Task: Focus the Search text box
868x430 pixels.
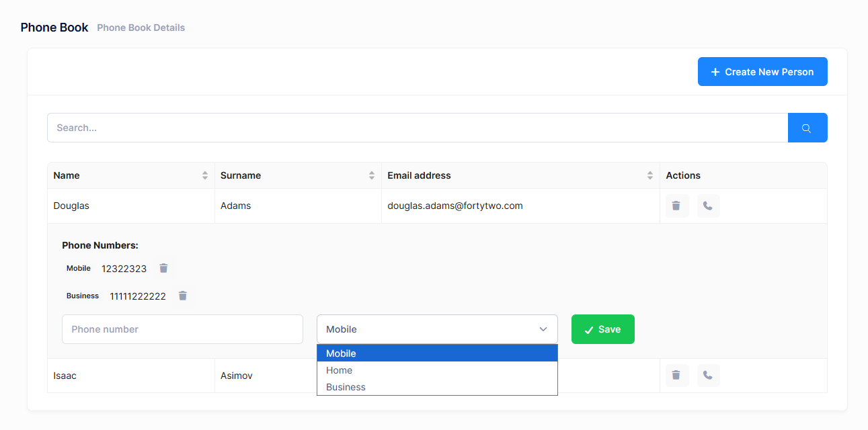Action: tap(418, 128)
